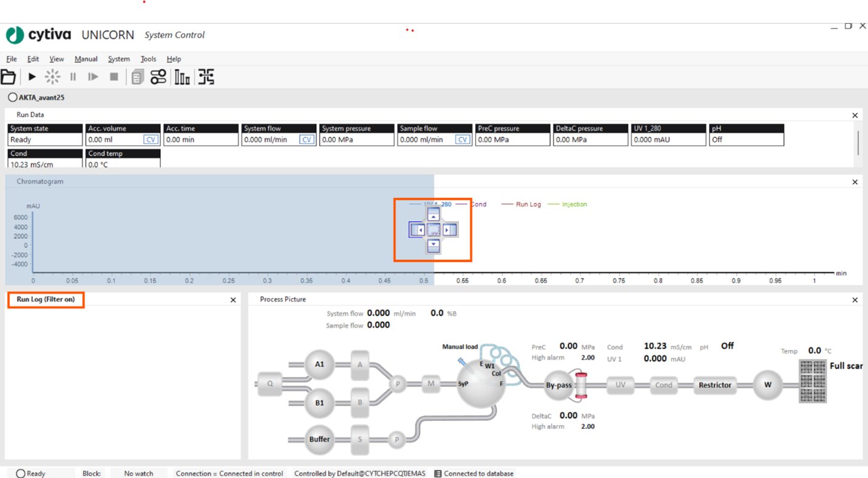Click the A1 inlet valve in process picture
The width and height of the screenshot is (868, 478).
coord(319,364)
